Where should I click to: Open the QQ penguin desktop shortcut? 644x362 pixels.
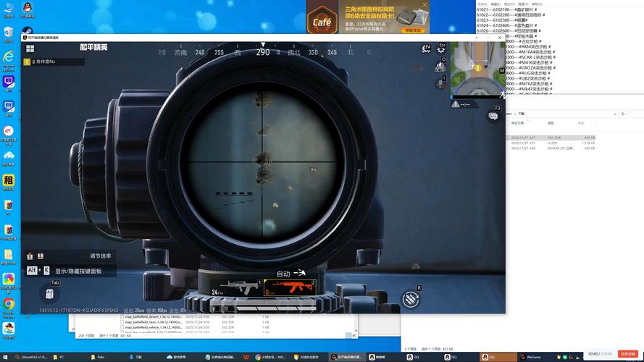[x=28, y=10]
